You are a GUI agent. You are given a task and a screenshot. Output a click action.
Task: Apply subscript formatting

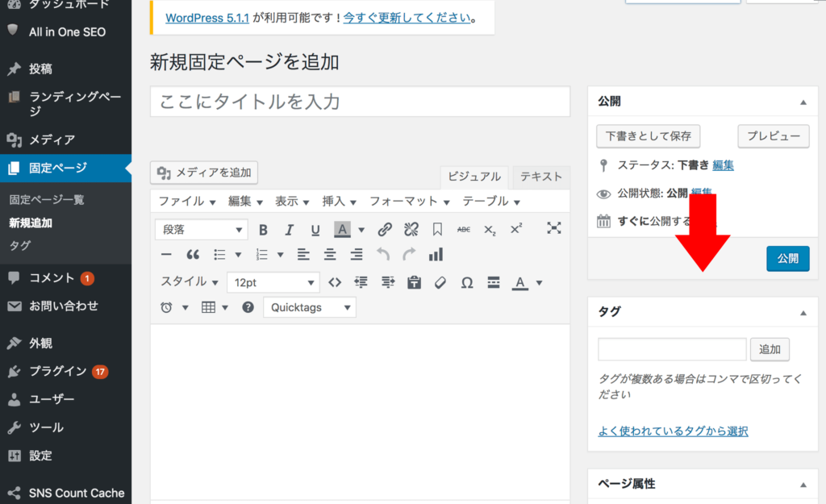pos(490,230)
